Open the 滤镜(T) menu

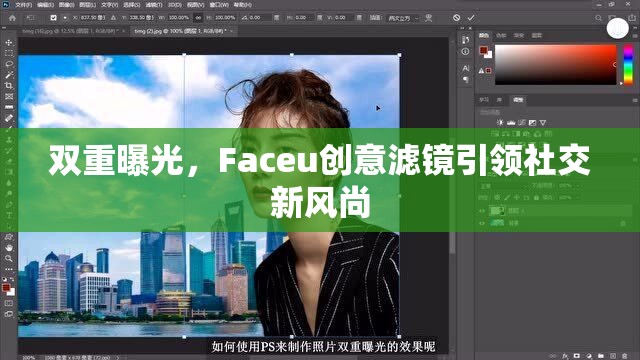click(x=153, y=5)
